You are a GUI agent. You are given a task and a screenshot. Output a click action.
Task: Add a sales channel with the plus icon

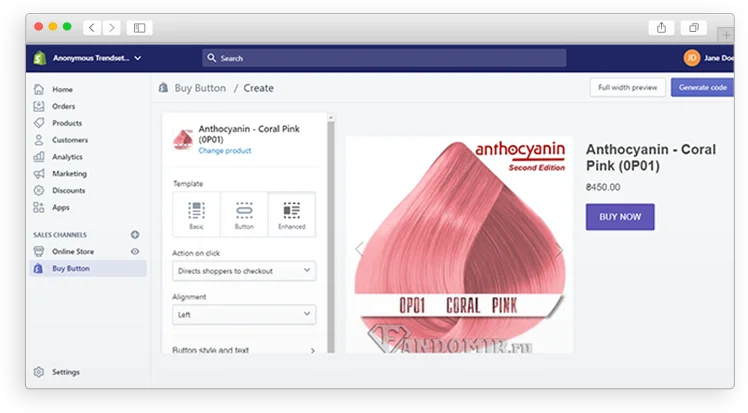[x=135, y=235]
